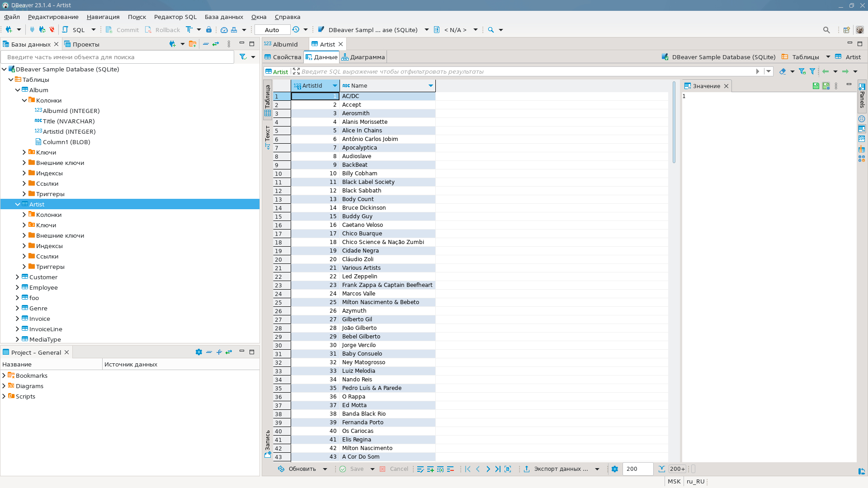Screen dimensions: 868x488
Task: Click the next row arrow icon
Action: pyautogui.click(x=488, y=469)
